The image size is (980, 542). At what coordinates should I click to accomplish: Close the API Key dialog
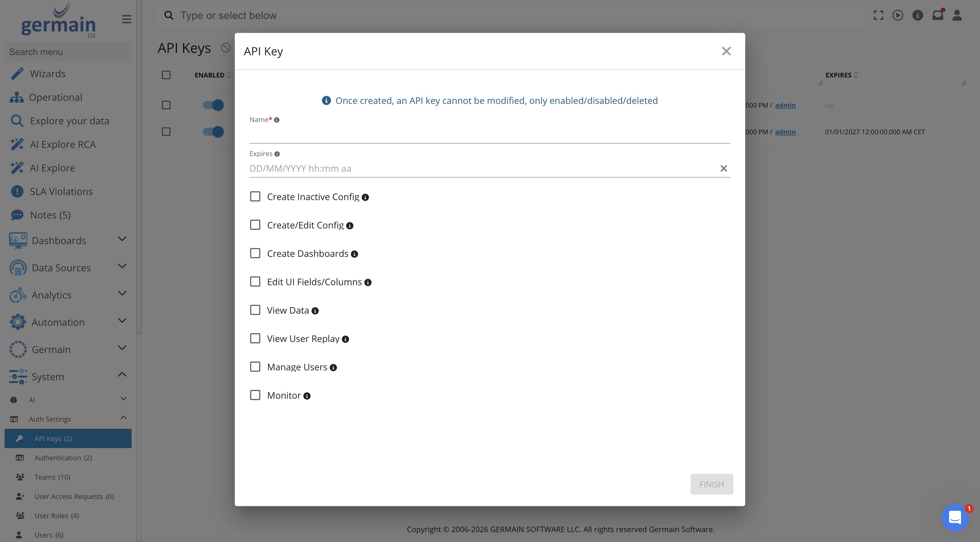(x=726, y=51)
